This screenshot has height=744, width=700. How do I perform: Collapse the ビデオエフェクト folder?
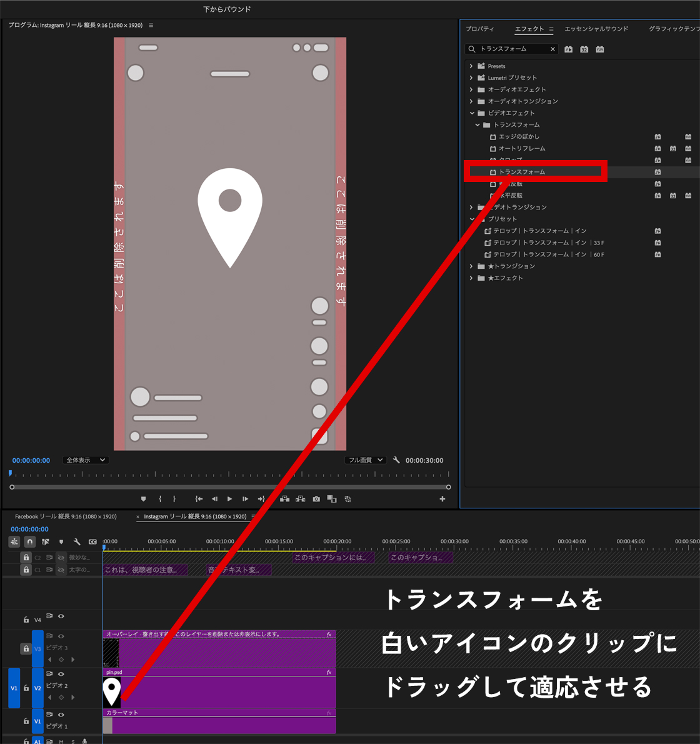tap(472, 113)
